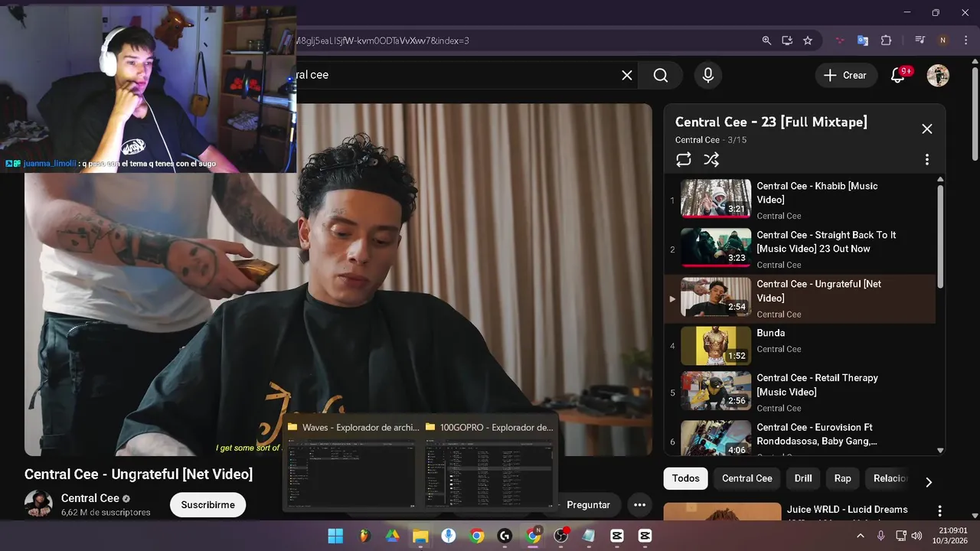Show hidden system tray icons
The width and height of the screenshot is (980, 551).
pos(860,536)
